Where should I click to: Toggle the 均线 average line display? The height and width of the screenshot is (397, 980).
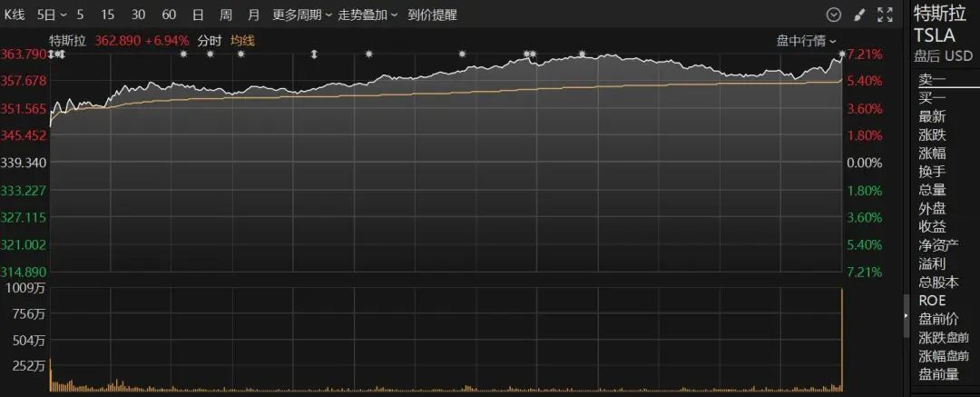coord(242,41)
